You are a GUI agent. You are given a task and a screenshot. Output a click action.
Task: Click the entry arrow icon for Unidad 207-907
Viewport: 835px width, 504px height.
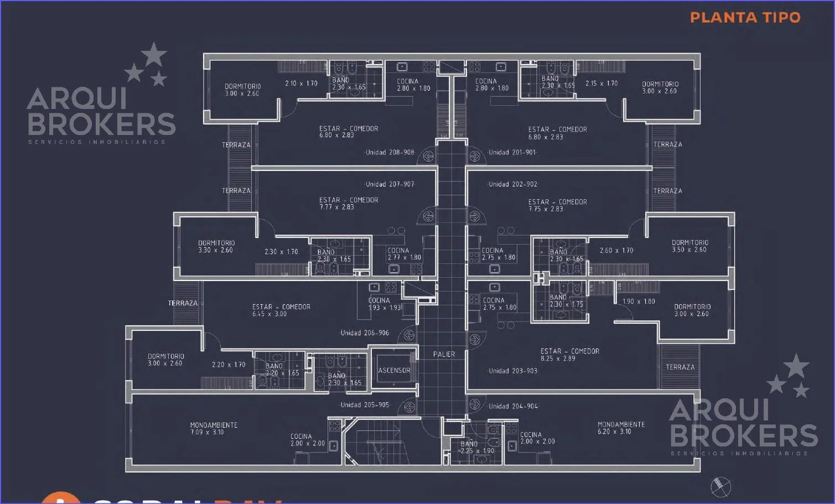428,217
